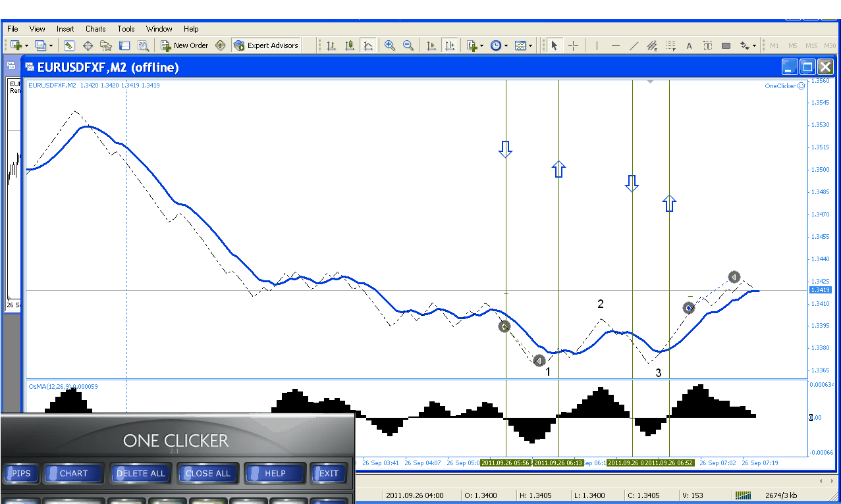Image resolution: width=841 pixels, height=504 pixels.
Task: Switch to Line Chart view icon
Action: [368, 45]
